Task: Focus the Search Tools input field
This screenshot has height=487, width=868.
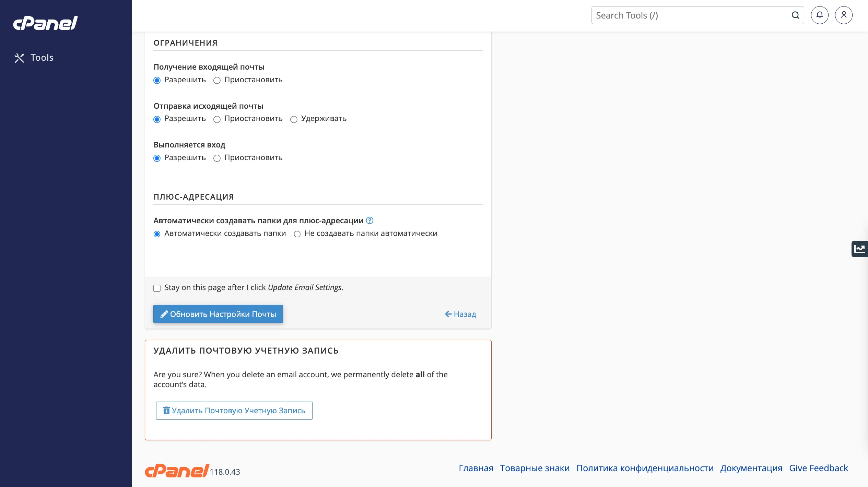Action: [x=690, y=15]
